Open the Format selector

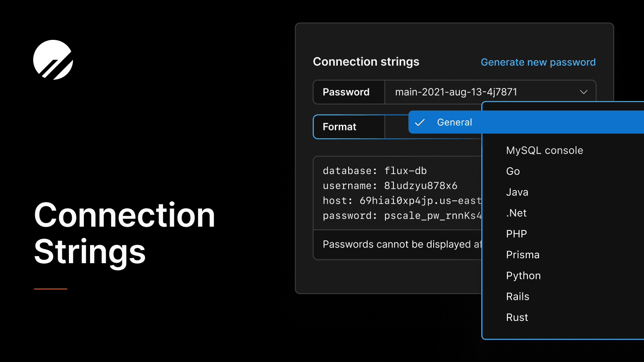[x=339, y=127]
